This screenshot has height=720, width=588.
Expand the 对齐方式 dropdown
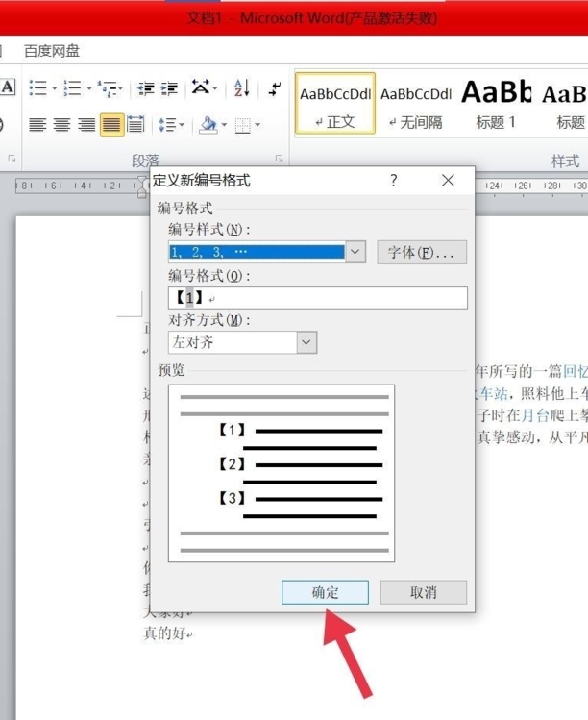tap(306, 341)
